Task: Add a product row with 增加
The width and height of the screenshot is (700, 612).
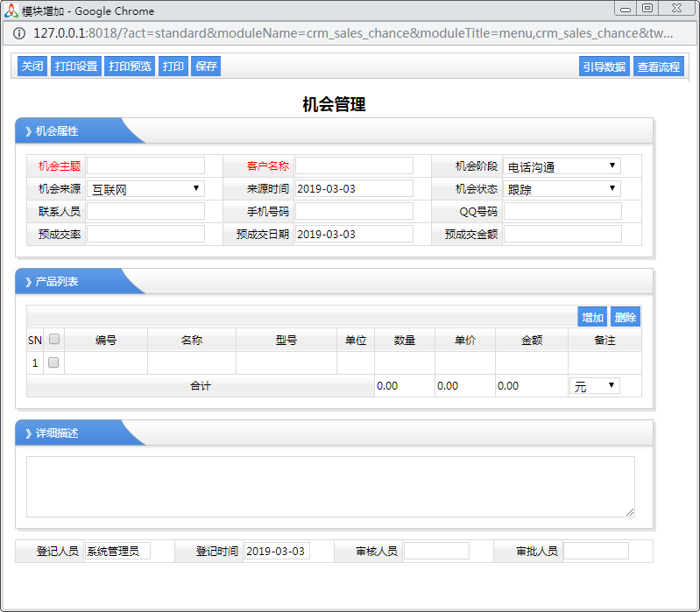Action: pyautogui.click(x=592, y=317)
